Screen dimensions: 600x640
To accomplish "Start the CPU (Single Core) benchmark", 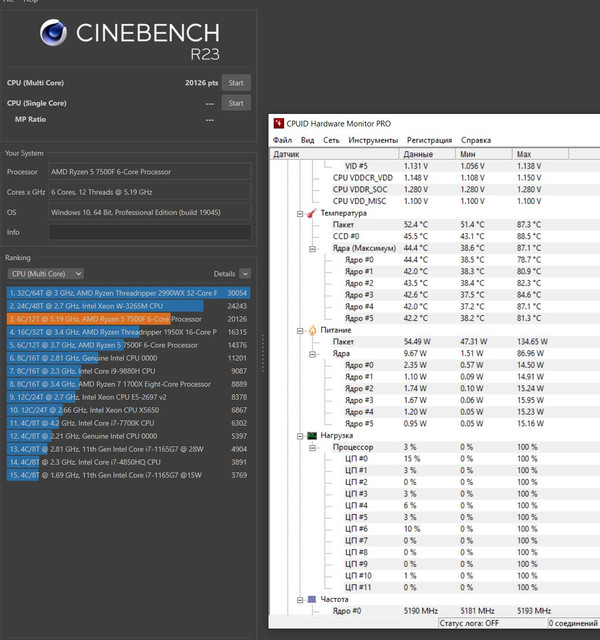I will coord(236,103).
